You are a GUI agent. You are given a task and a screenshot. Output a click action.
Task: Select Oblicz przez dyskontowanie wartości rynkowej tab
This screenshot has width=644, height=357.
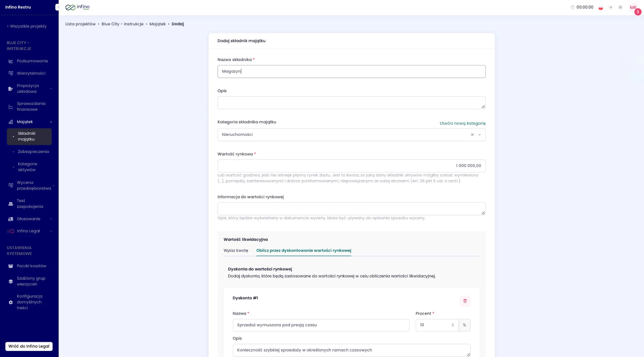[303, 251]
